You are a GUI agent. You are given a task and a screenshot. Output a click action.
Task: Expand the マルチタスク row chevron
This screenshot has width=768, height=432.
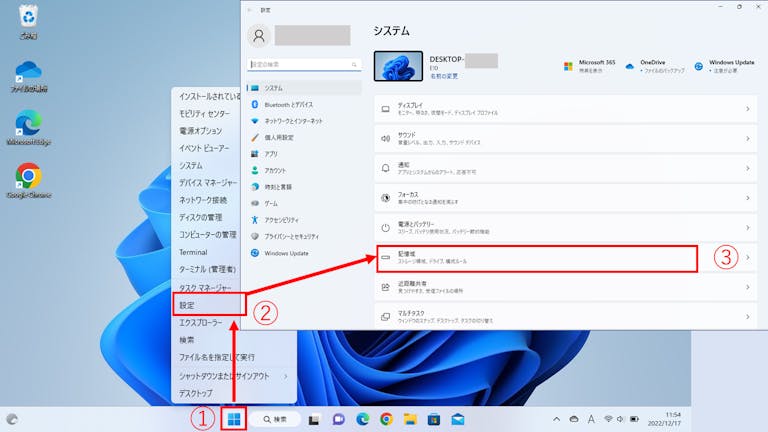(x=747, y=317)
